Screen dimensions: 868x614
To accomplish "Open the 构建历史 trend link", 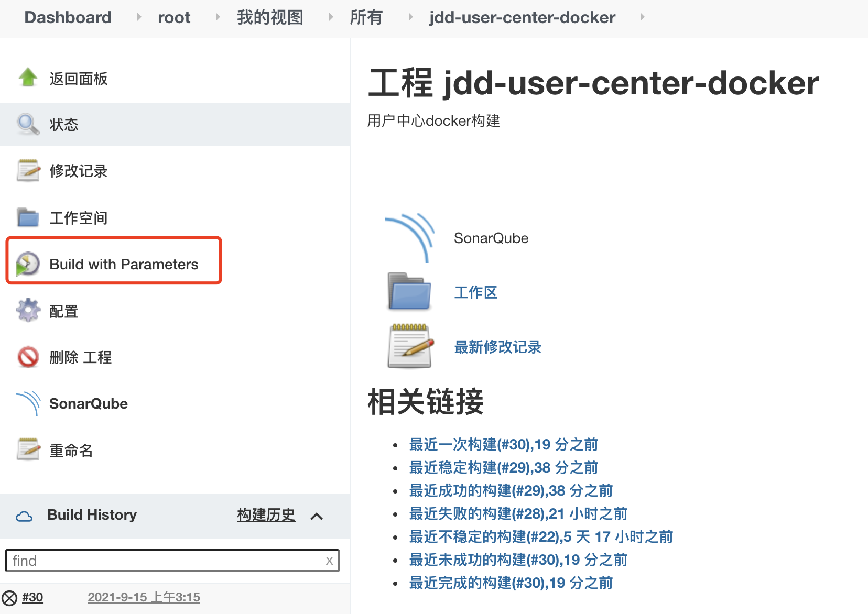I will [266, 514].
